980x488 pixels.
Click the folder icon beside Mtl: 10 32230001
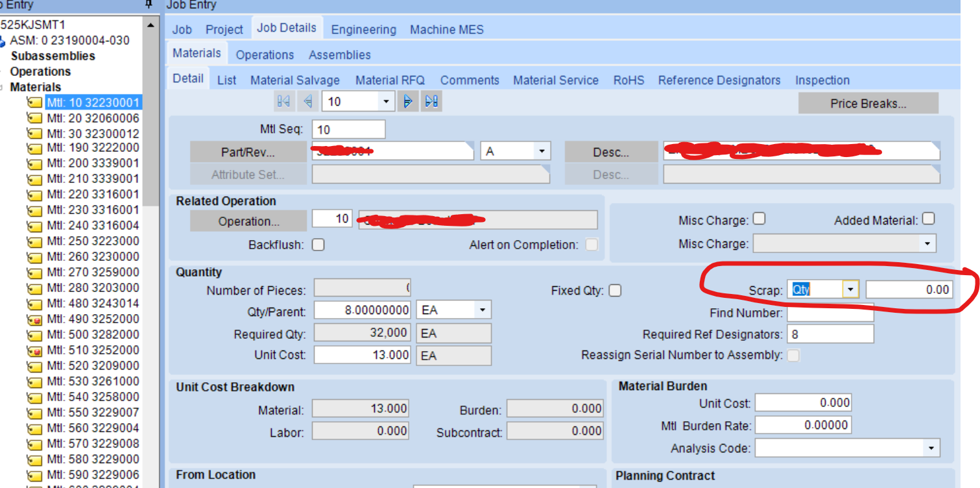point(34,103)
